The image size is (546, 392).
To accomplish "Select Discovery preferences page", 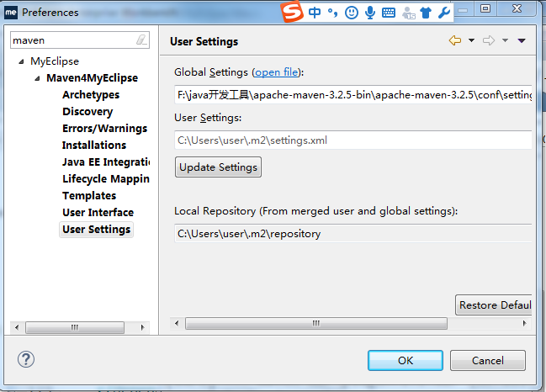I will click(87, 112).
